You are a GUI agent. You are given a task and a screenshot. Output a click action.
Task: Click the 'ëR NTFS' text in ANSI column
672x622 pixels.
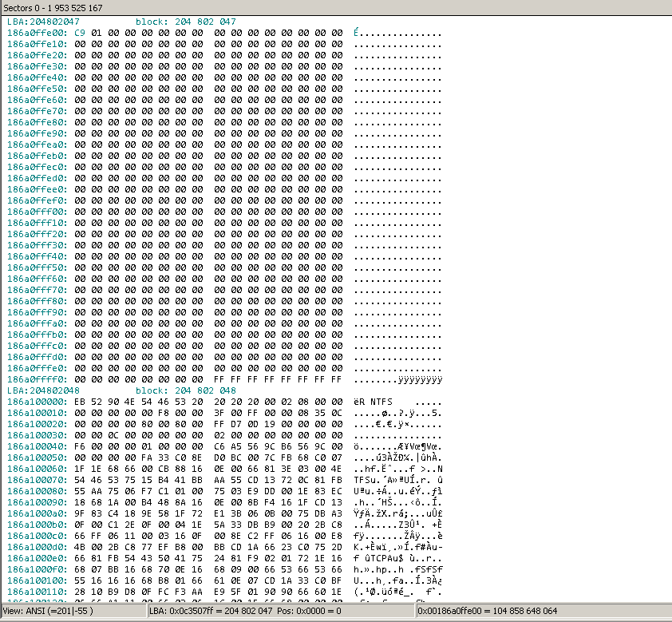[373, 402]
